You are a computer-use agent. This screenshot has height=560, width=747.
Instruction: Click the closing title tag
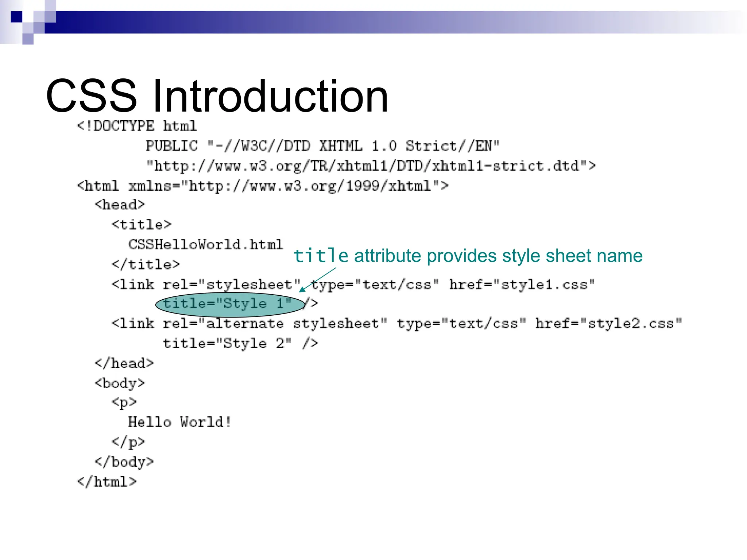[146, 265]
